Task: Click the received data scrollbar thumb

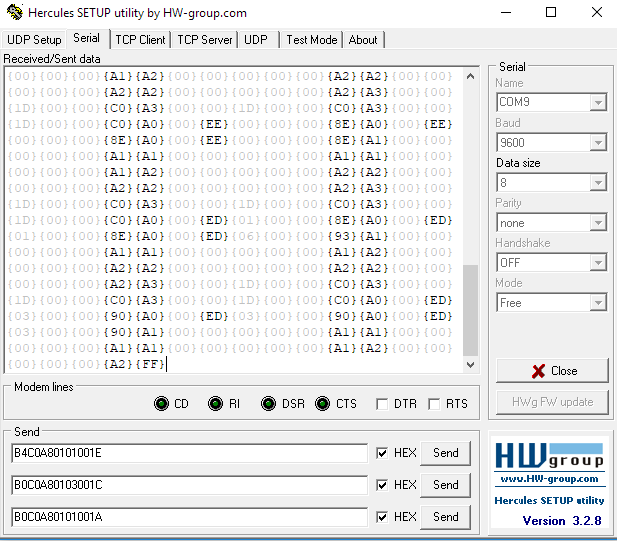Action: [x=470, y=310]
